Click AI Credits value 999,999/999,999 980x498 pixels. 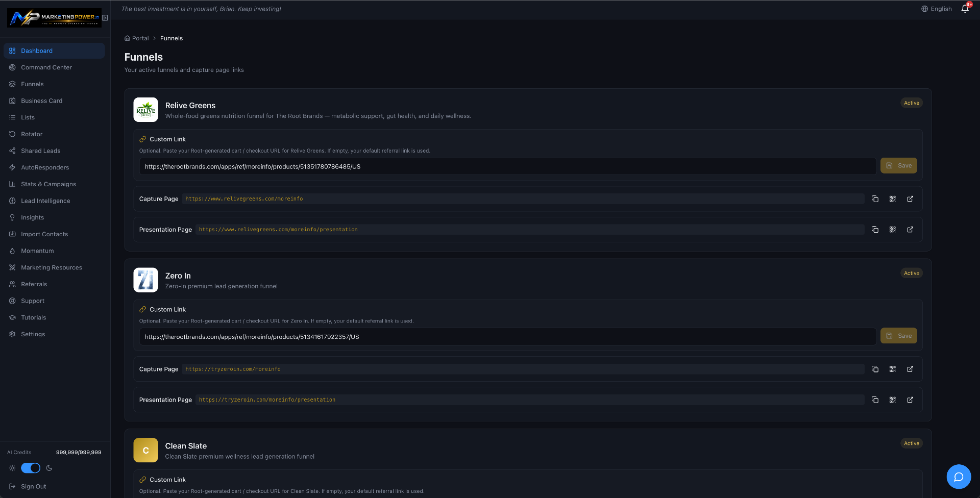[x=79, y=453]
